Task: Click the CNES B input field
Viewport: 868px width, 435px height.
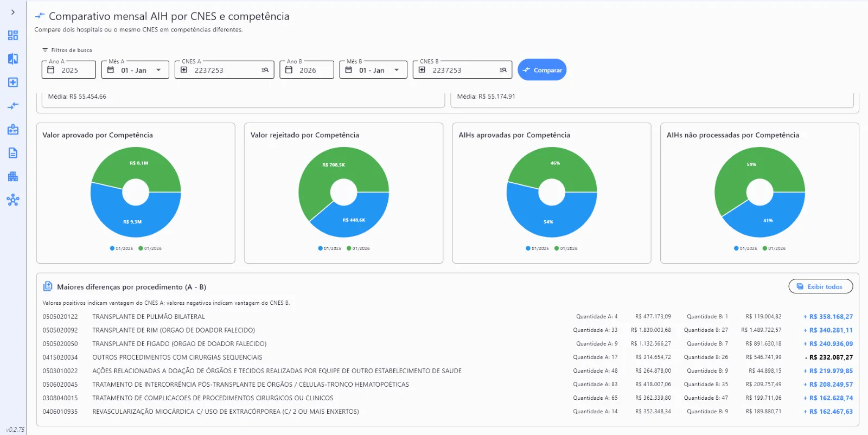Action: coord(462,70)
